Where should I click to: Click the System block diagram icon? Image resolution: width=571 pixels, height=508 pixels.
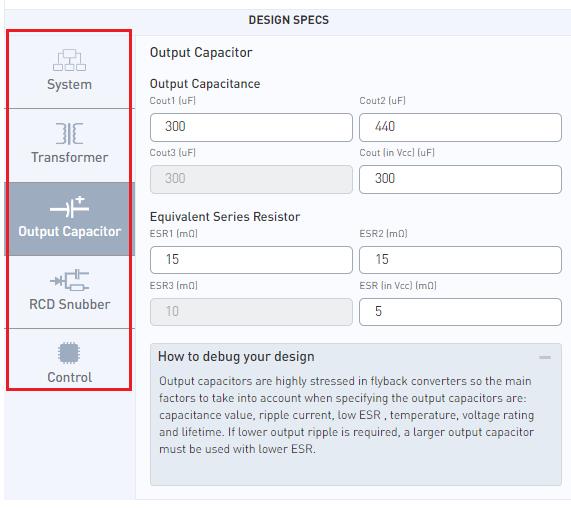pyautogui.click(x=70, y=60)
